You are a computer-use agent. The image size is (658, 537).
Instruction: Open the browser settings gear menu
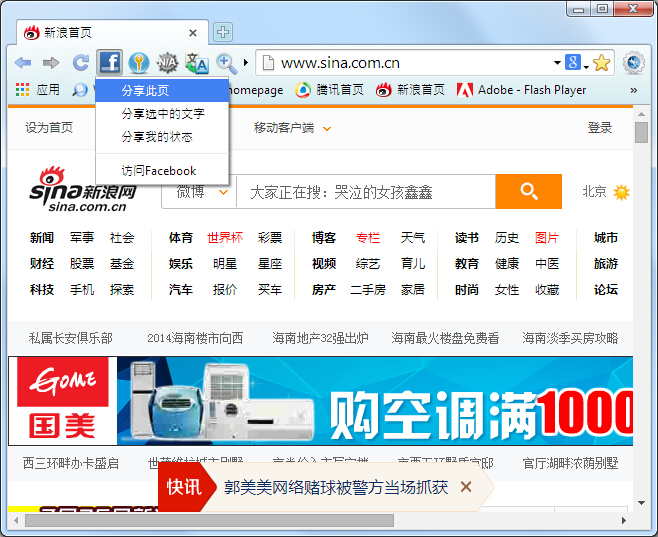click(633, 63)
